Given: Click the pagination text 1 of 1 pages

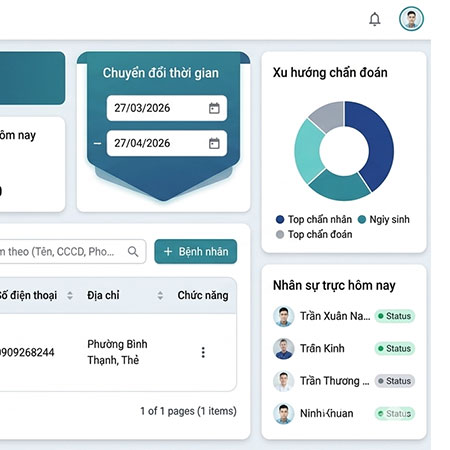Looking at the screenshot, I should click(x=188, y=411).
